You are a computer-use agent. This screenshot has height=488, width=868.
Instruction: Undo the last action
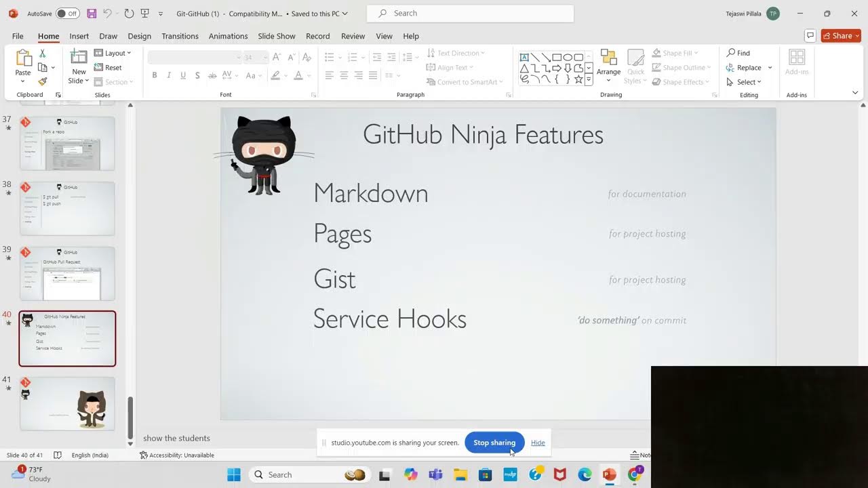click(107, 14)
